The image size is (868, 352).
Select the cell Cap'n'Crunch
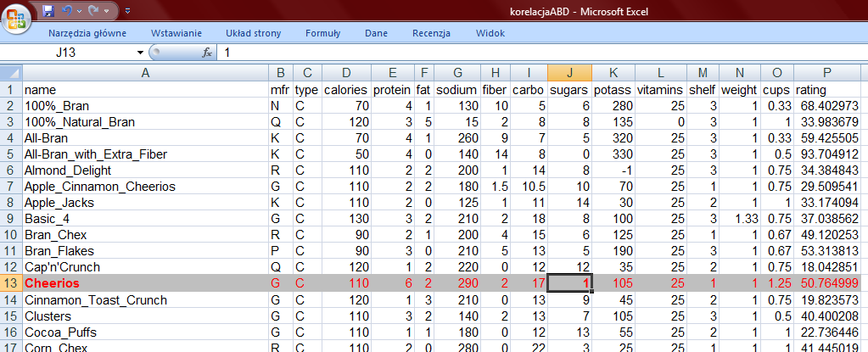coord(146,267)
